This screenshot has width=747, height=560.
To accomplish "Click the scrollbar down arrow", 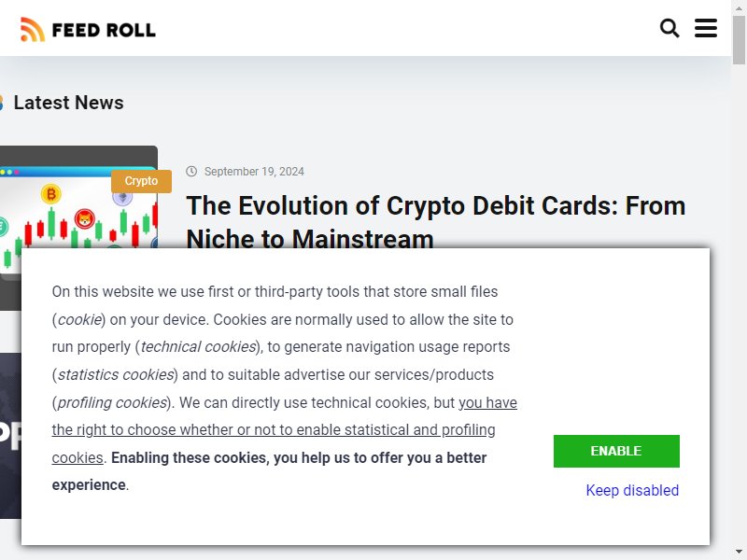I will 739,553.
